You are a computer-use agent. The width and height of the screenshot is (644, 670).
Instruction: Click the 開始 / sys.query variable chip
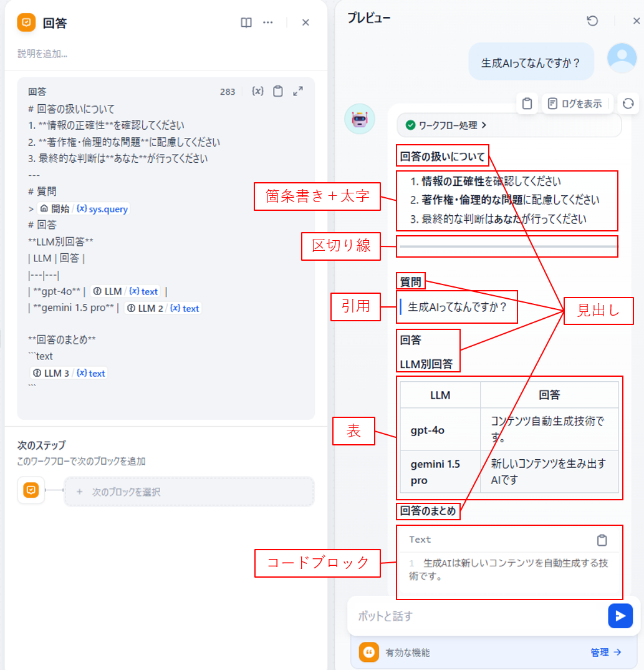pos(84,209)
